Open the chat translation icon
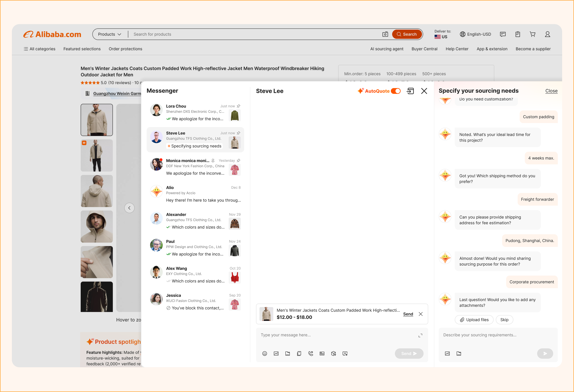The width and height of the screenshot is (574, 392). click(x=345, y=353)
